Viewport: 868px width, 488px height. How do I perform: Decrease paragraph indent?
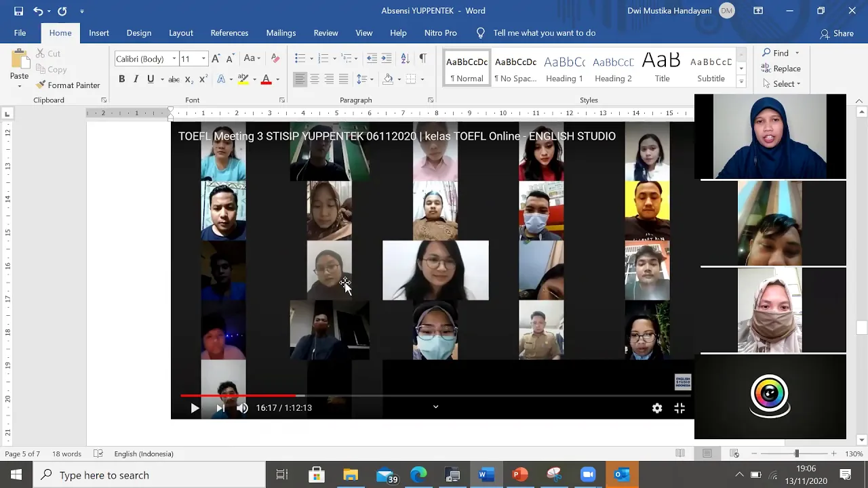[x=372, y=58]
